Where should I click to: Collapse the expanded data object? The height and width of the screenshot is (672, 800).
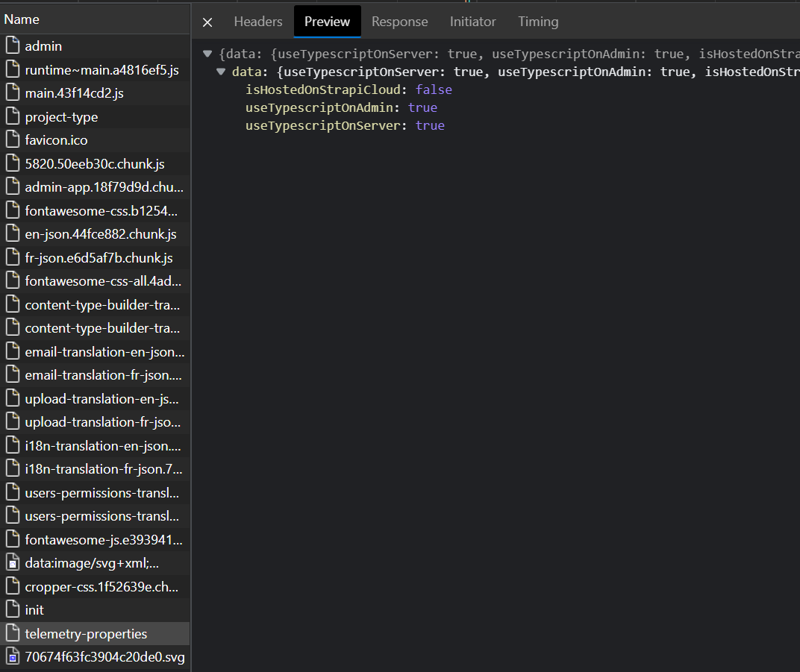pyautogui.click(x=220, y=72)
